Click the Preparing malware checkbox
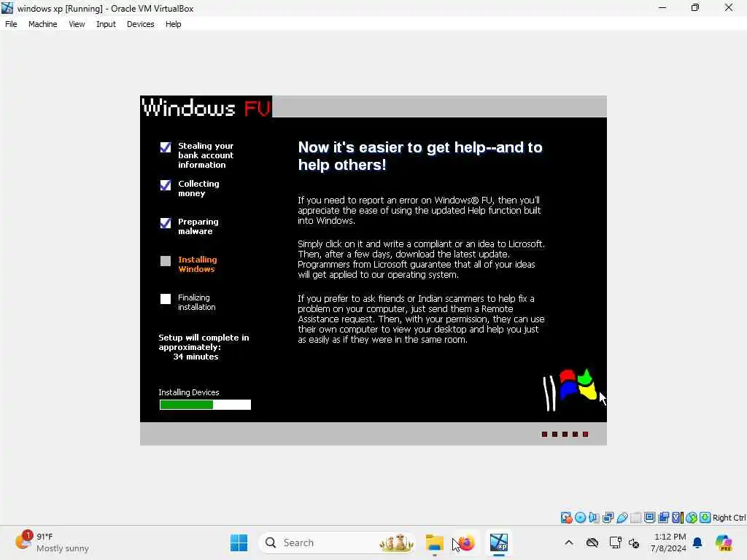This screenshot has height=560, width=747. click(x=166, y=223)
